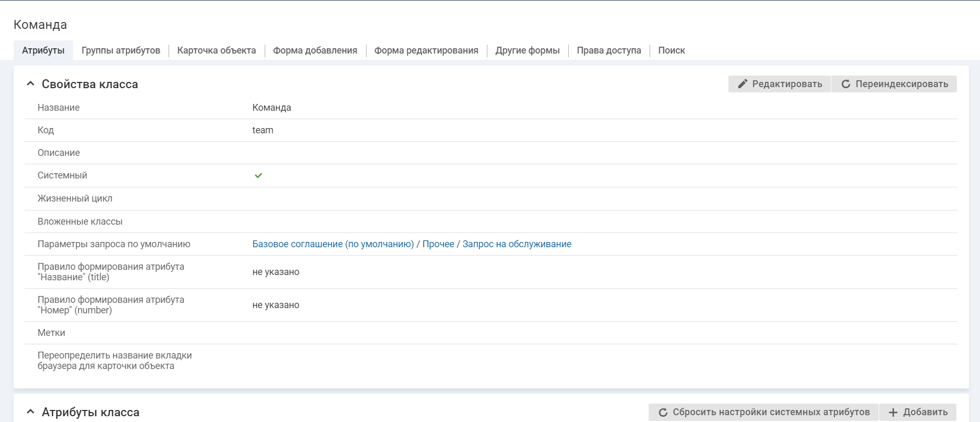The height and width of the screenshot is (422, 980).
Task: Click the reset icon for system attributes
Action: [x=663, y=413]
